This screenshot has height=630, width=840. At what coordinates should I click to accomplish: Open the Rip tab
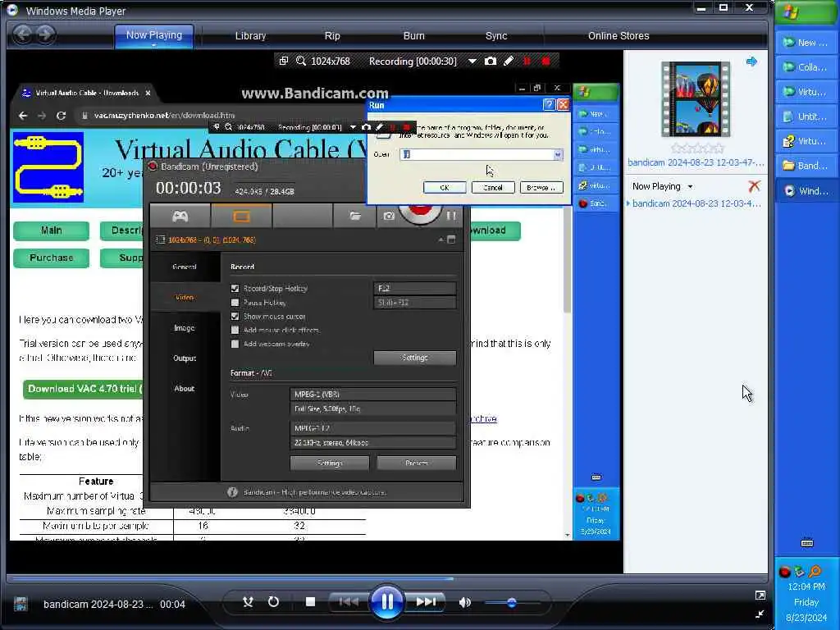pos(332,36)
